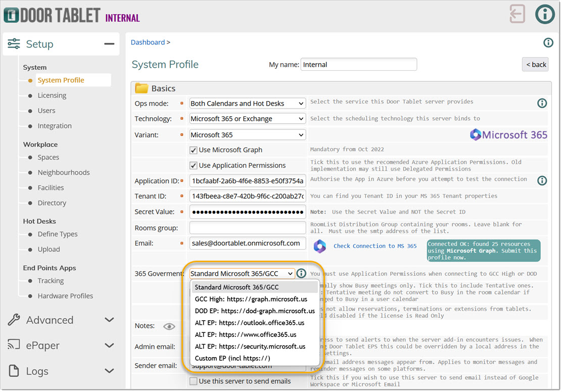Open System Profile in sidebar
This screenshot has height=392, width=562.
61,80
